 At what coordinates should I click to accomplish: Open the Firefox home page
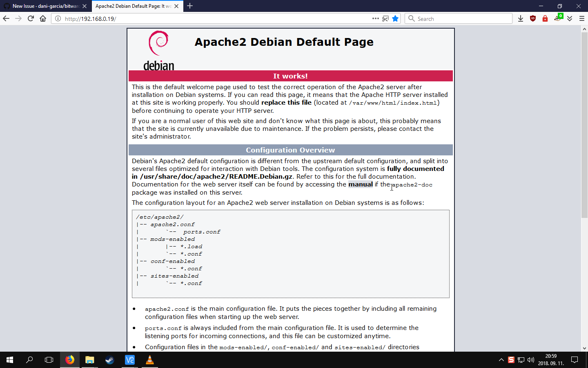coord(43,18)
